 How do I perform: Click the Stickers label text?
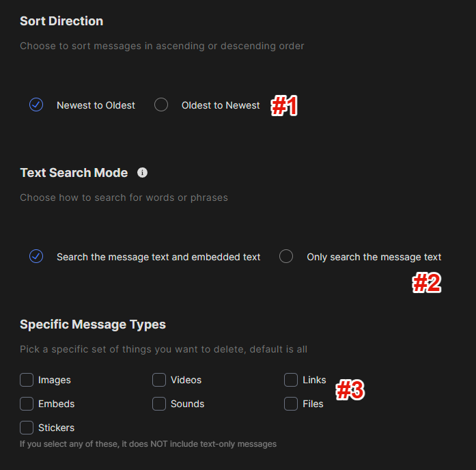pyautogui.click(x=57, y=428)
